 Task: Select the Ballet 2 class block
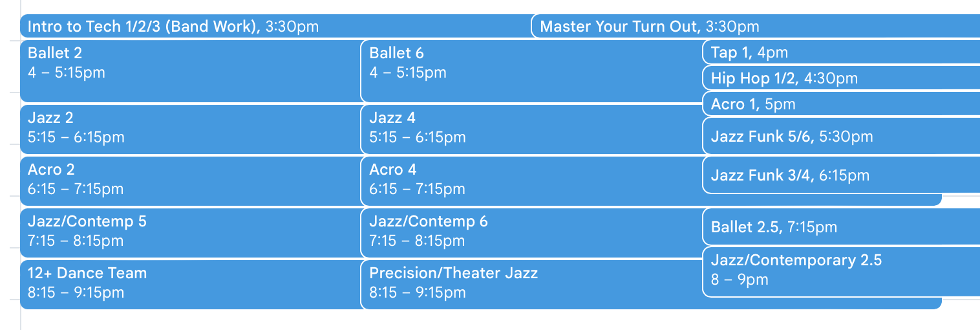(191, 71)
